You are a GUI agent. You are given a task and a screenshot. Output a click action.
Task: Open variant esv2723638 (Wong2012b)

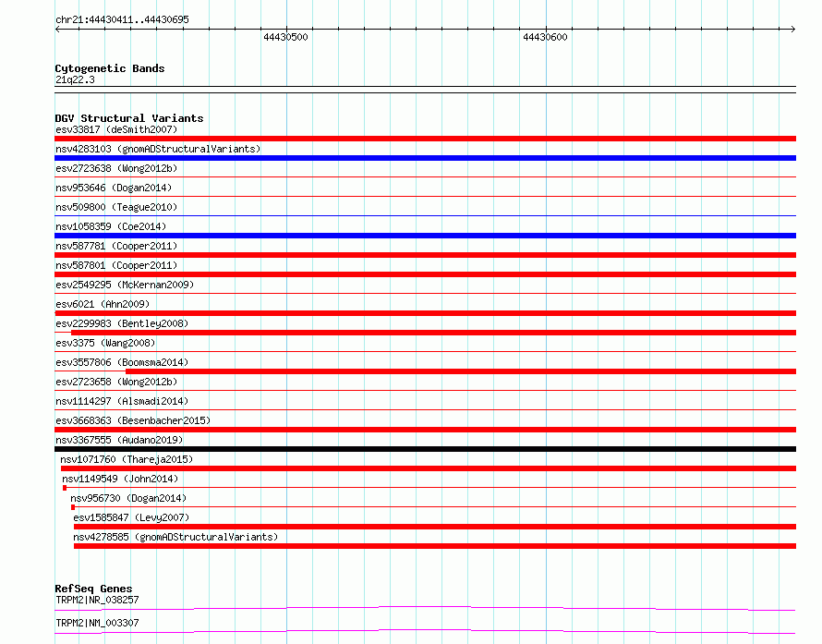tap(116, 168)
